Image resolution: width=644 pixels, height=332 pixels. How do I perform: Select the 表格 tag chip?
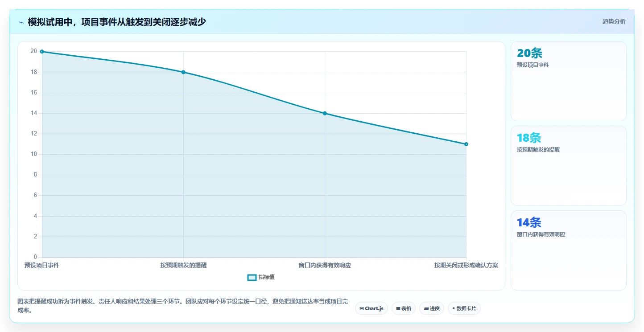pyautogui.click(x=404, y=308)
